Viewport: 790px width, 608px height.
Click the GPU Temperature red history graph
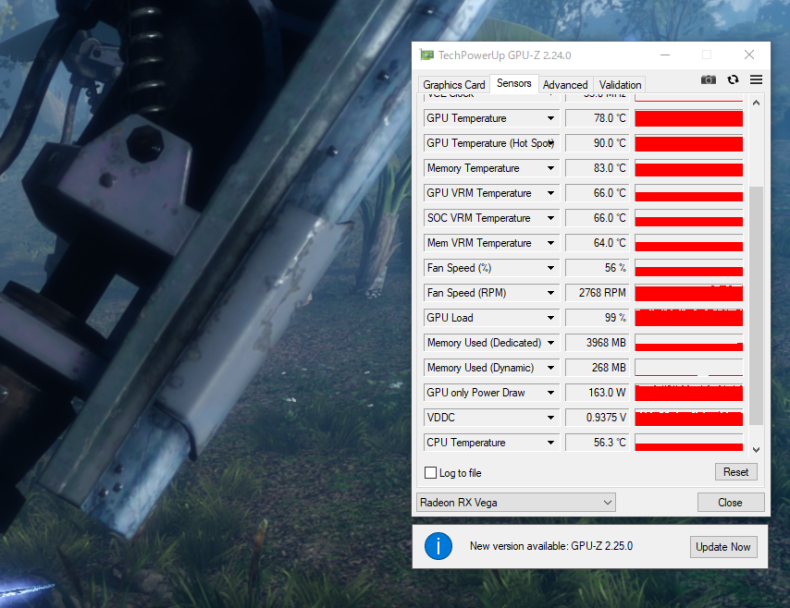[x=689, y=118]
